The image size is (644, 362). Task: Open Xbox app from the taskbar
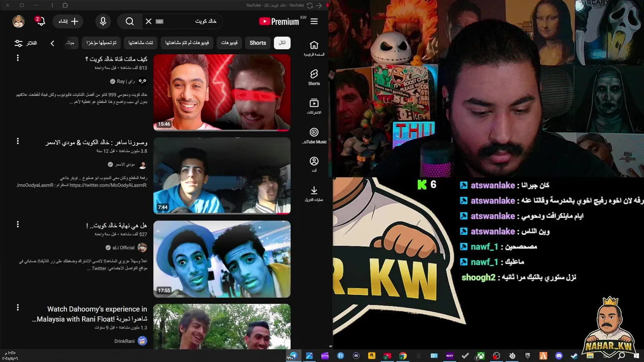pyautogui.click(x=481, y=356)
